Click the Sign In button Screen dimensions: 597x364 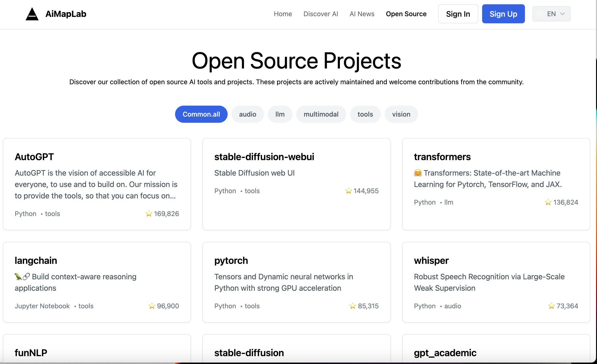pyautogui.click(x=458, y=14)
